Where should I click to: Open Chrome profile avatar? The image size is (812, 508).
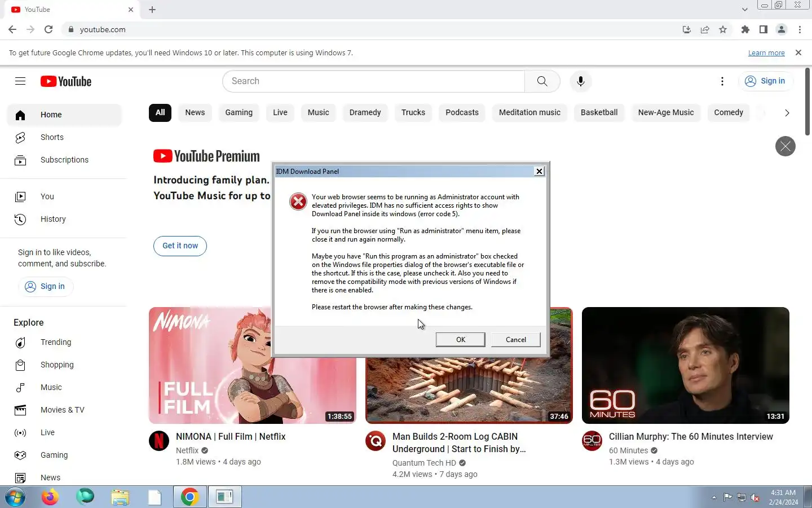(x=782, y=29)
